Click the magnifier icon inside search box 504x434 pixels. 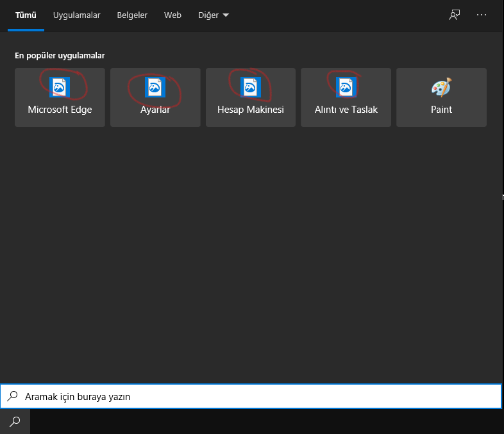tap(12, 396)
